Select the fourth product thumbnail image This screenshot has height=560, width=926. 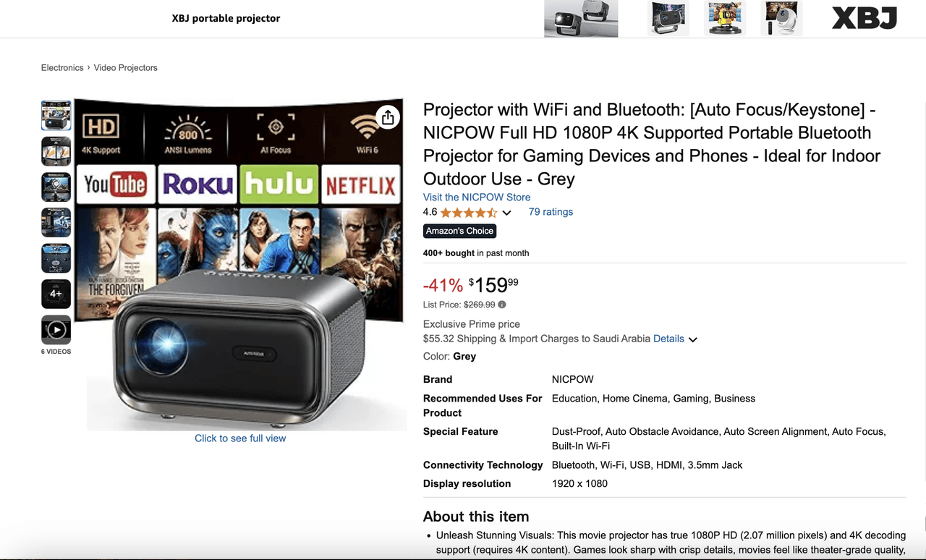[56, 222]
